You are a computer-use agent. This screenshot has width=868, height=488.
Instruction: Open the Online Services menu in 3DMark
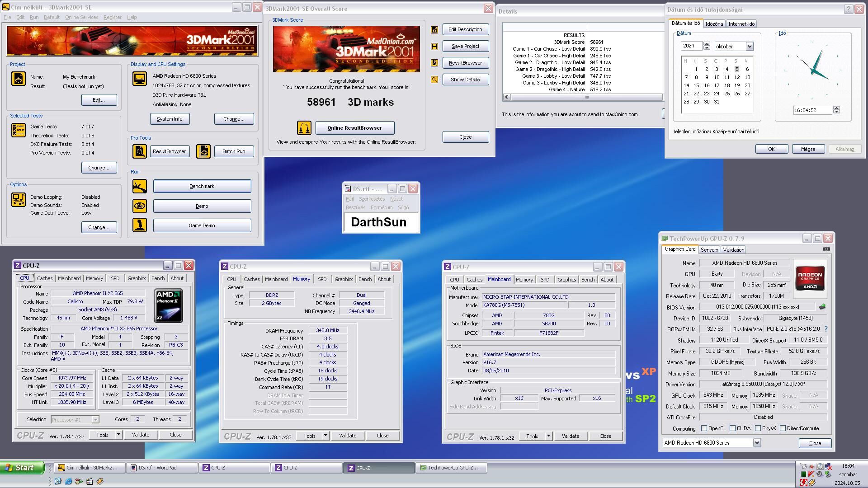81,17
